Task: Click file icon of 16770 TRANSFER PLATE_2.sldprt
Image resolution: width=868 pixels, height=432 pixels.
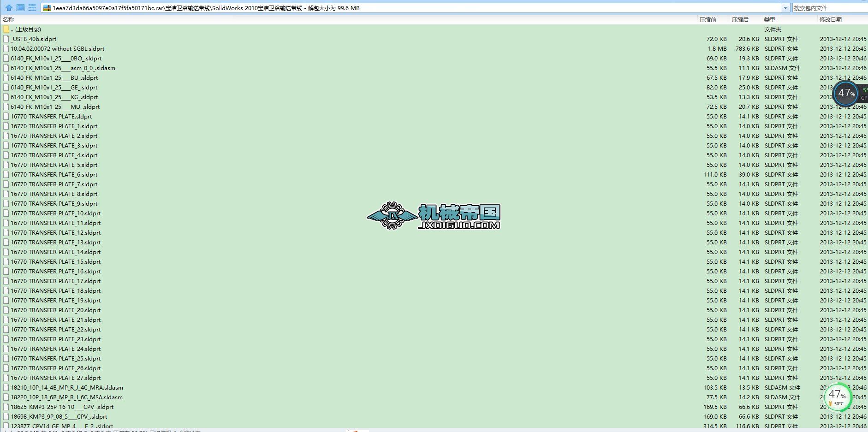Action: [6, 136]
